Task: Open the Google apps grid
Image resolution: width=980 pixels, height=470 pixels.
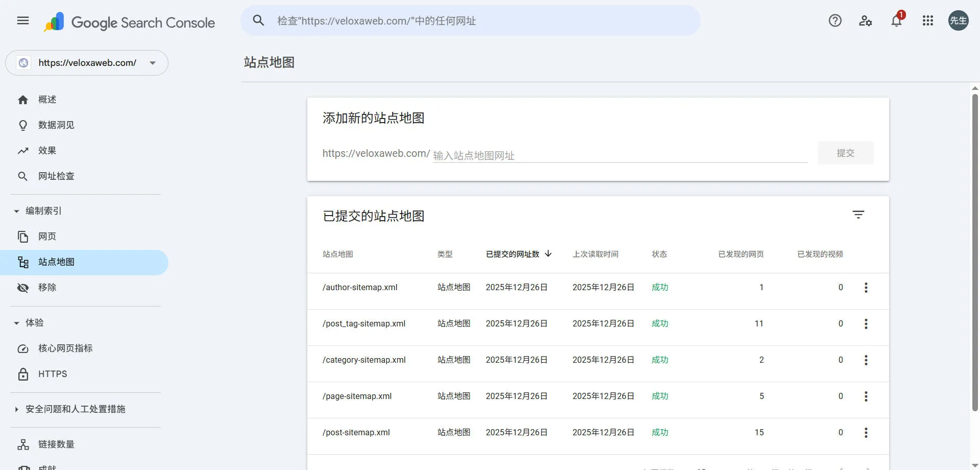Action: [x=927, y=20]
